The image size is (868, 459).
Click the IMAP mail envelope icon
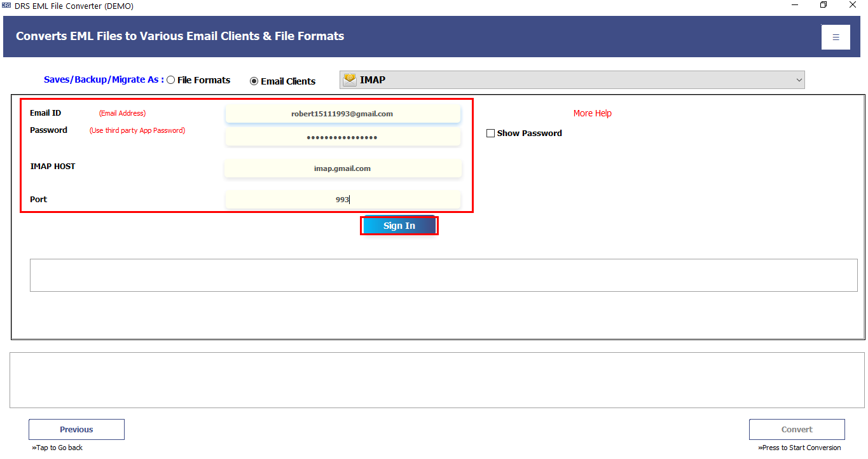click(x=350, y=79)
